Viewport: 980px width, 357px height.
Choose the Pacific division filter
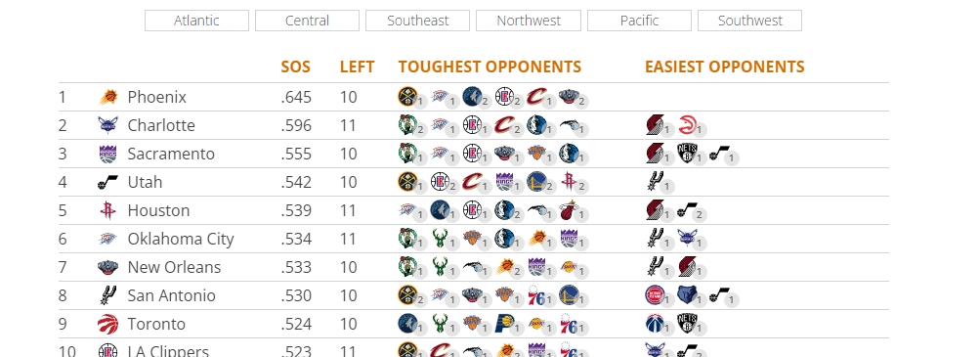coord(639,21)
